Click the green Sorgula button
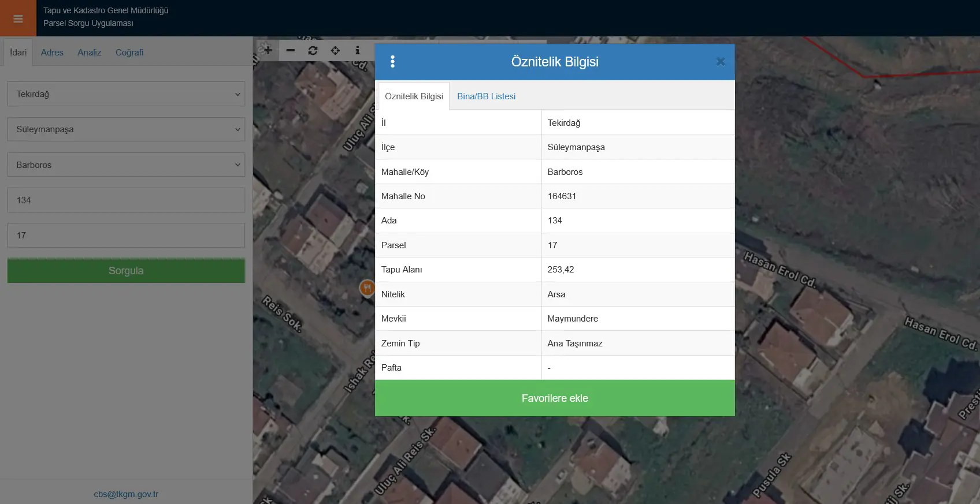This screenshot has width=980, height=504. [126, 271]
